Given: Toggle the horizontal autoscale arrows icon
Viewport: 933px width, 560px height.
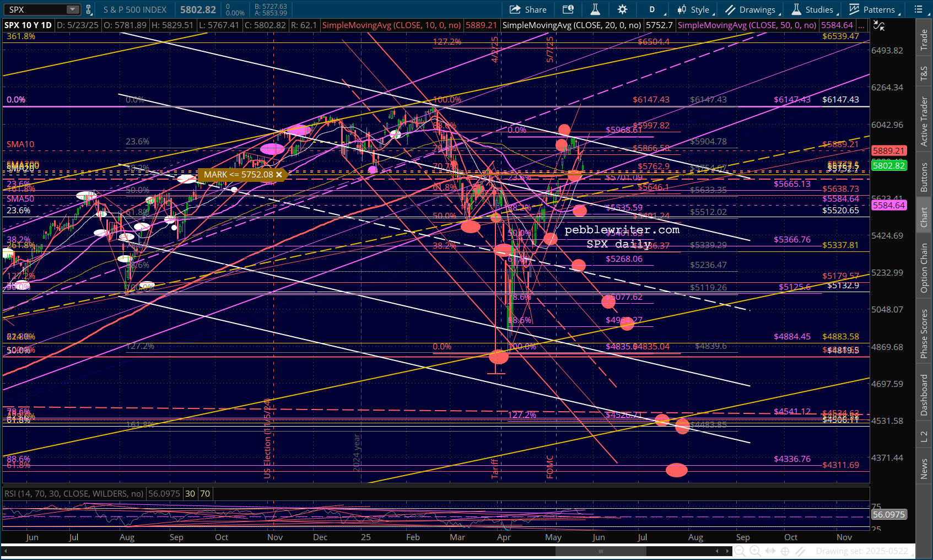Looking at the screenshot, I should coord(770,551).
